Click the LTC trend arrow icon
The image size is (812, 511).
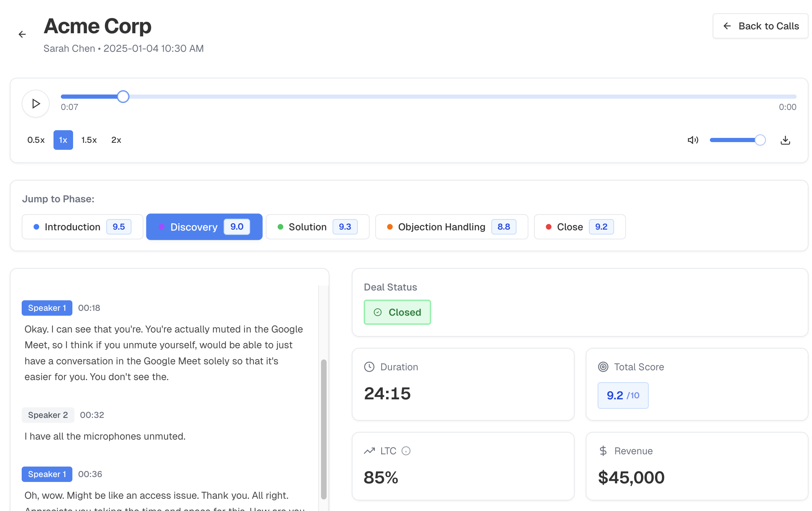pyautogui.click(x=369, y=451)
